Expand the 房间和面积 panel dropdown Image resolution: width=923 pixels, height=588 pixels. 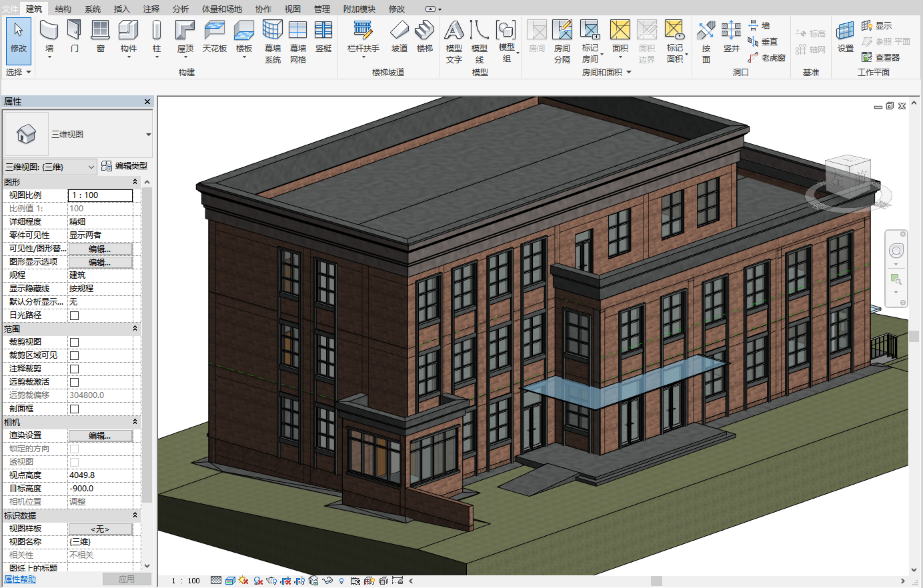607,72
